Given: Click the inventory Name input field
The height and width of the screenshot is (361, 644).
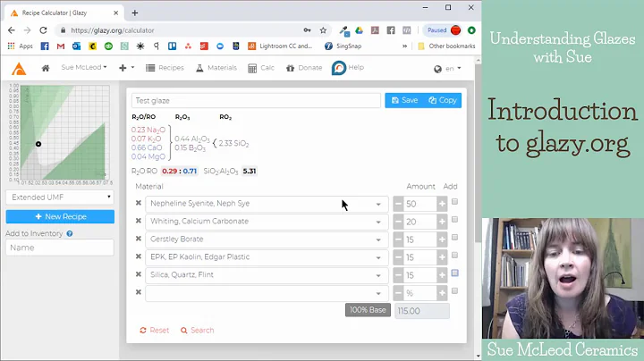Looking at the screenshot, I should coord(60,248).
